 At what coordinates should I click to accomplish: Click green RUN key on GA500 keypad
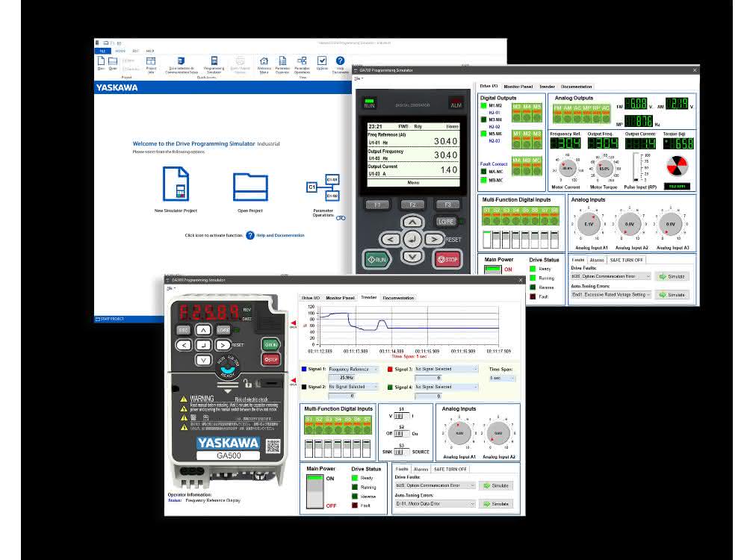(x=271, y=345)
